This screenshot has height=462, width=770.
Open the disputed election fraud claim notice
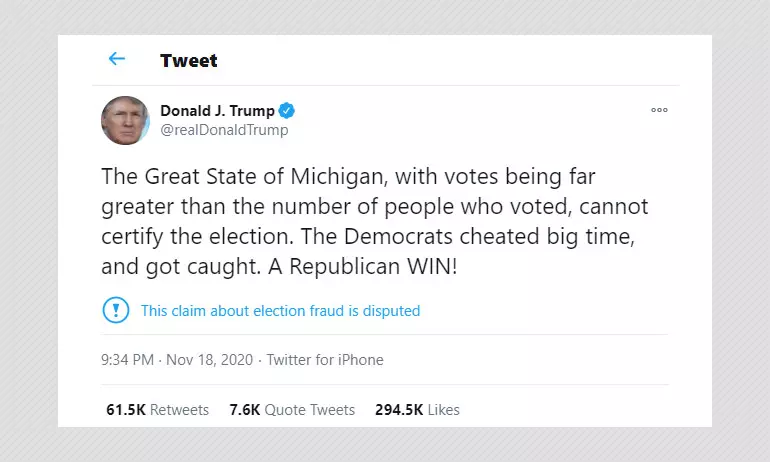tap(280, 311)
